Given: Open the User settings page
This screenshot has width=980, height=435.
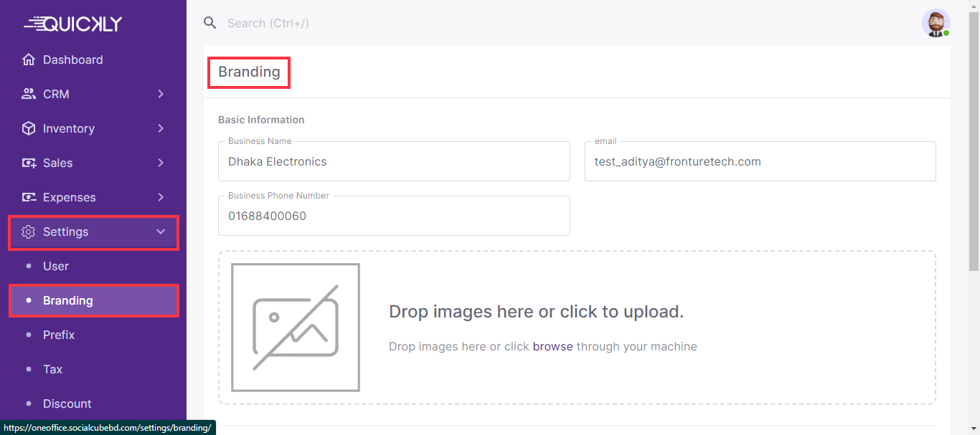Looking at the screenshot, I should (56, 266).
